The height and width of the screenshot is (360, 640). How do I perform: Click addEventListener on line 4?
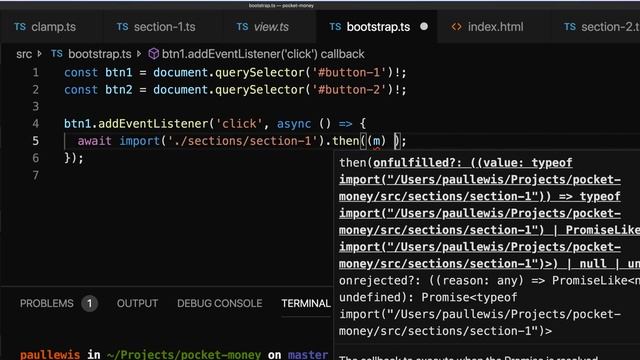click(x=153, y=124)
